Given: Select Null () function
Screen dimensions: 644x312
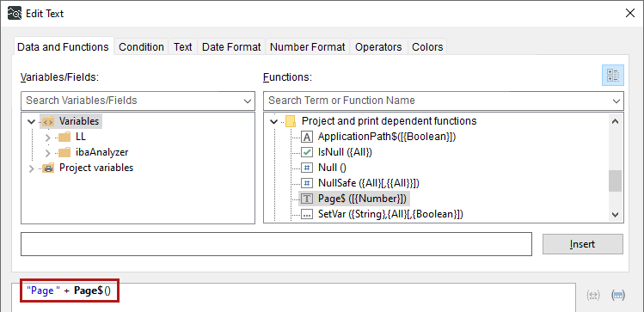Looking at the screenshot, I should pyautogui.click(x=333, y=168).
